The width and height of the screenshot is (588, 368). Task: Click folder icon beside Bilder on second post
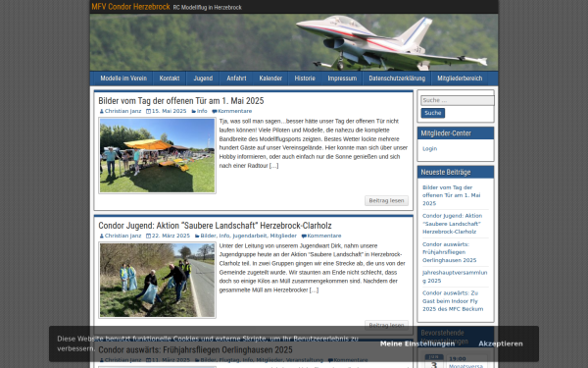(x=197, y=236)
